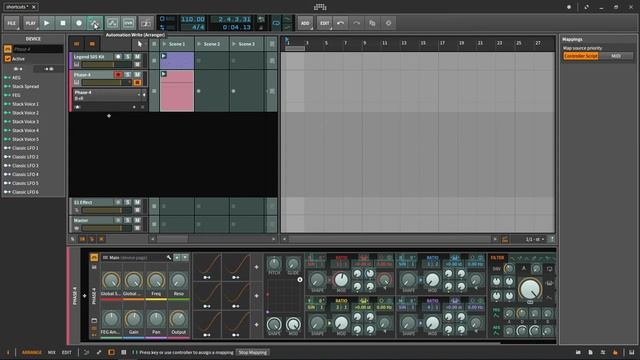The height and width of the screenshot is (360, 640).
Task: Add modulator in top modulator slot plus
Action: pyautogui.click(x=256, y=267)
